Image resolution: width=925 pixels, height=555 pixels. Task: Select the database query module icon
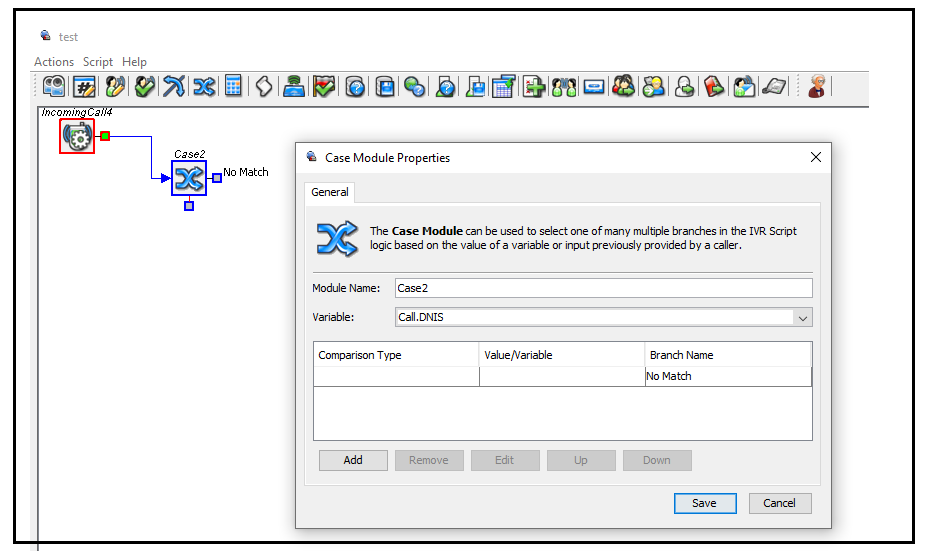pyautogui.click(x=355, y=87)
